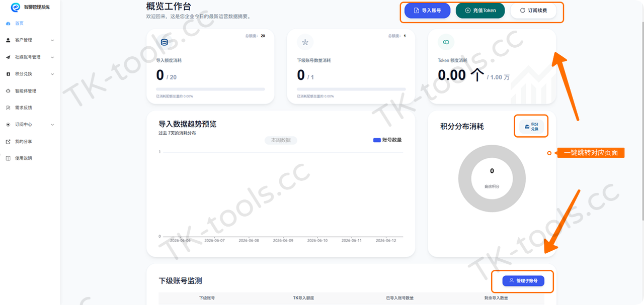This screenshot has height=305, width=644.
Task: Click the 智能体管理 robot icon
Action: click(x=8, y=91)
